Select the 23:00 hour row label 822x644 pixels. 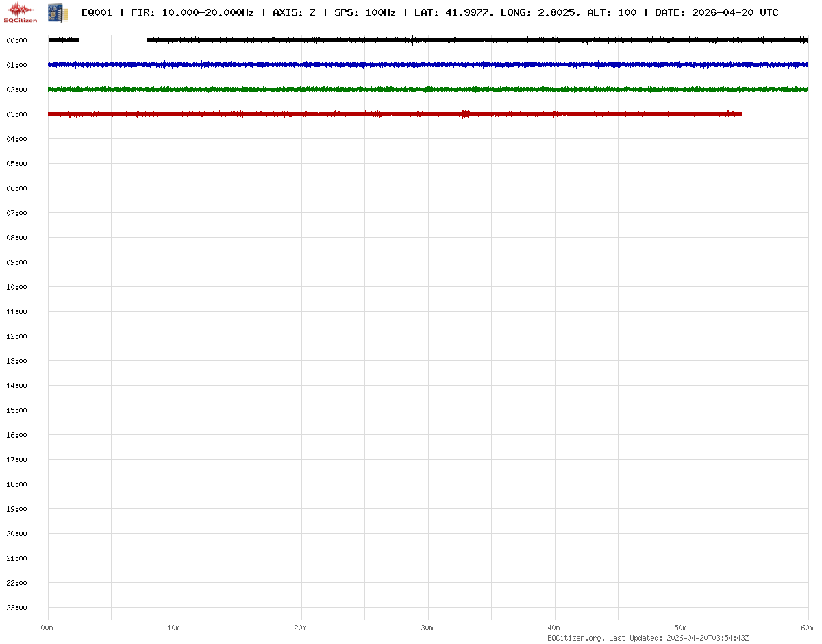pyautogui.click(x=16, y=608)
